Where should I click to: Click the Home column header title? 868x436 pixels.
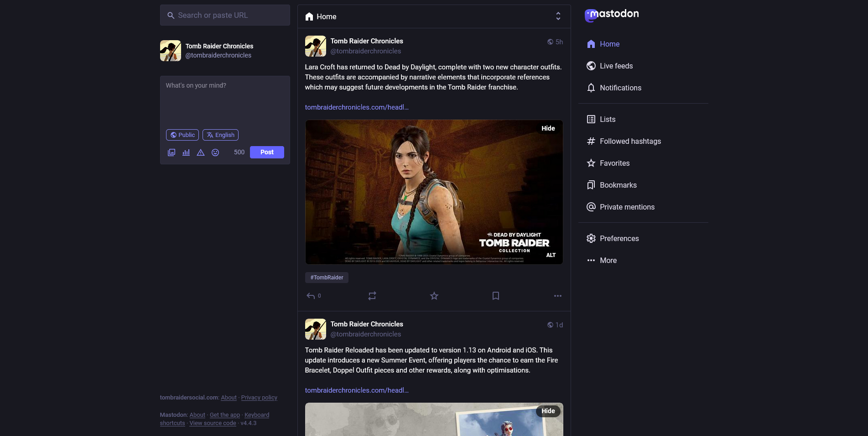click(x=321, y=16)
